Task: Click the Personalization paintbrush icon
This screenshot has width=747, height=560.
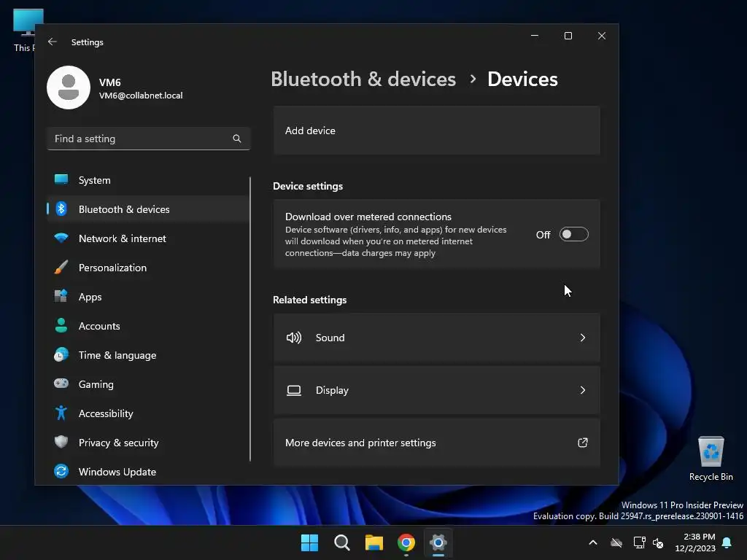Action: (61, 267)
